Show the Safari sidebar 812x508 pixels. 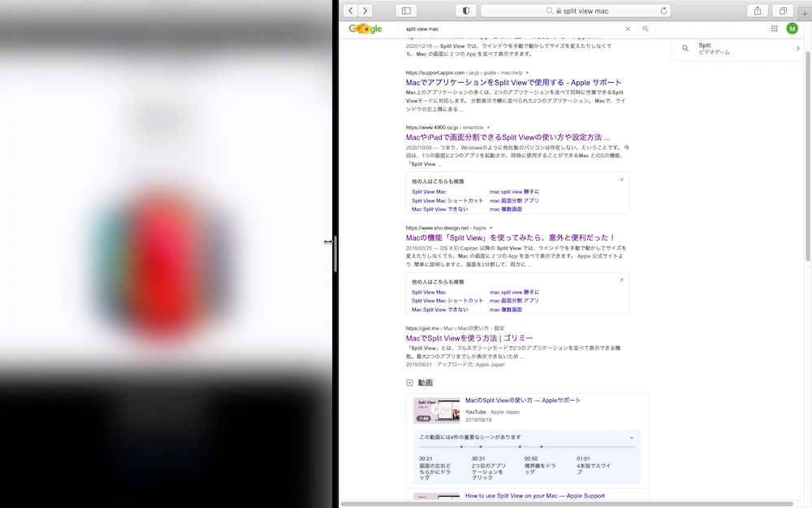point(407,11)
